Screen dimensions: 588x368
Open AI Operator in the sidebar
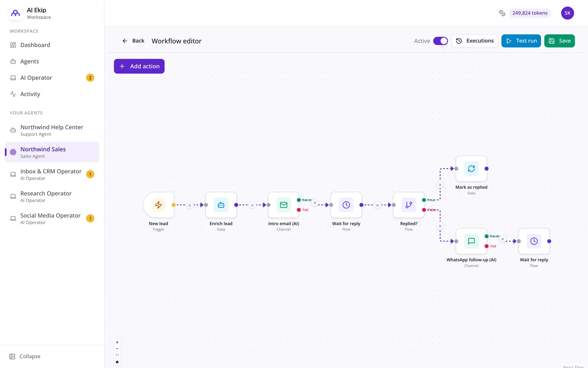[x=52, y=78]
